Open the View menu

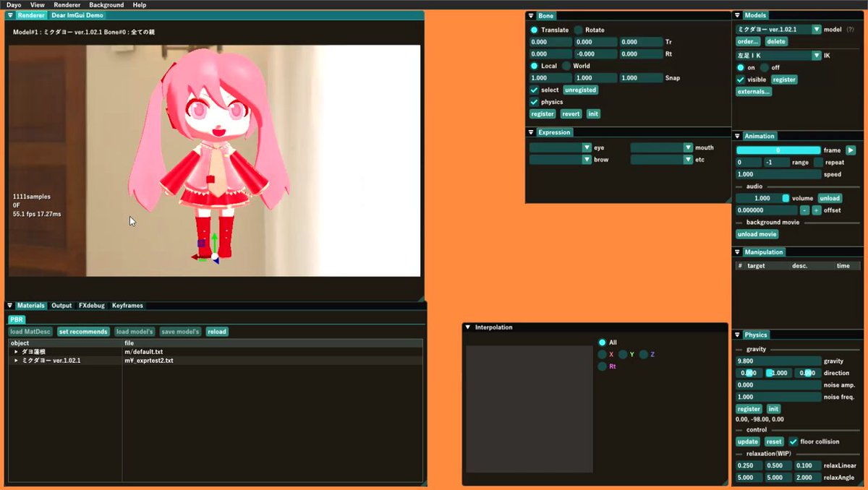click(x=38, y=5)
